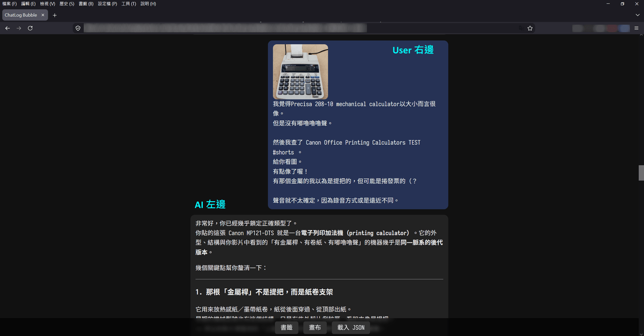This screenshot has height=336, width=644.
Task: Click the "AI 左邊" label
Action: pyautogui.click(x=210, y=204)
